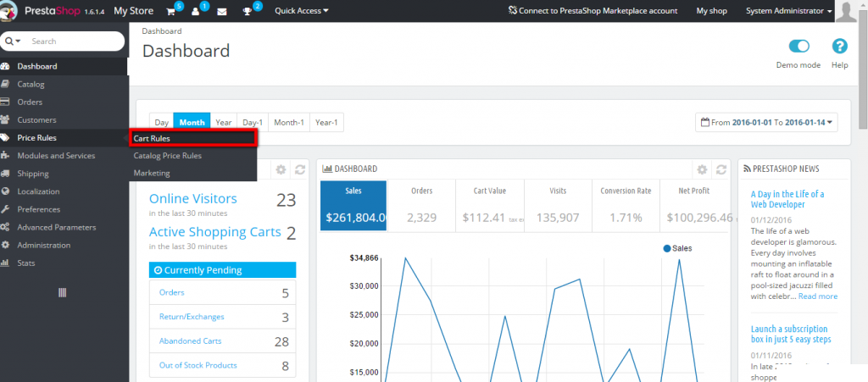Switch to the Month period tab

(192, 123)
